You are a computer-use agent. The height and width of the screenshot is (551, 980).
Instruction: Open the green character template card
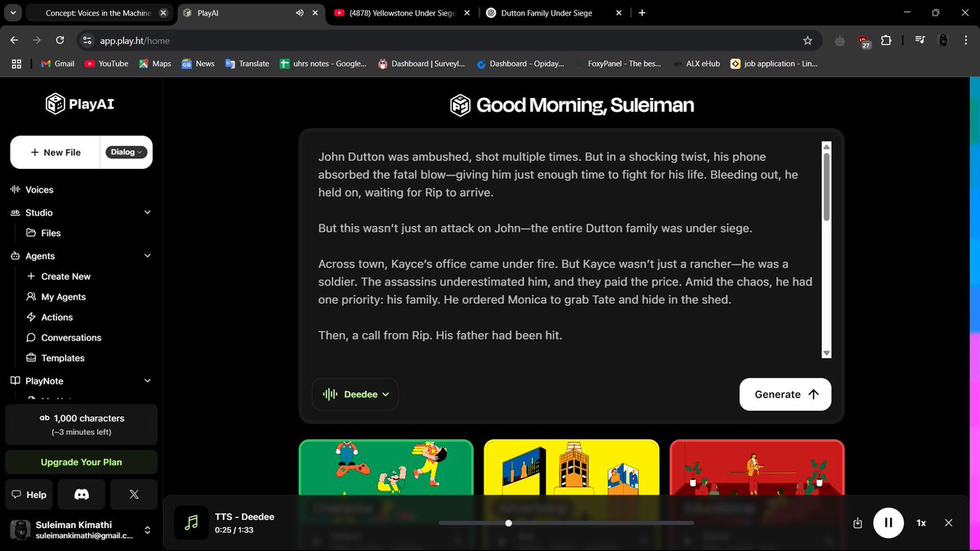(x=386, y=467)
